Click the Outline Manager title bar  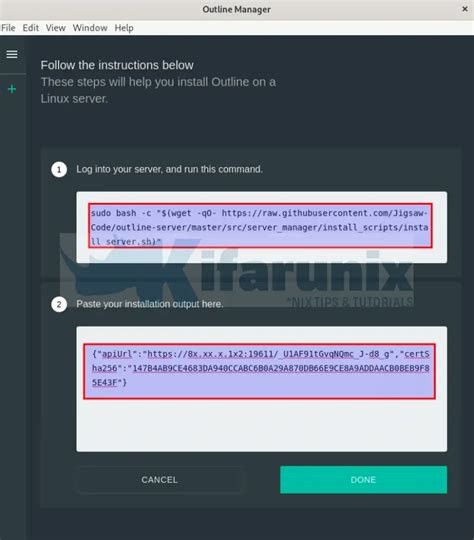[237, 10]
